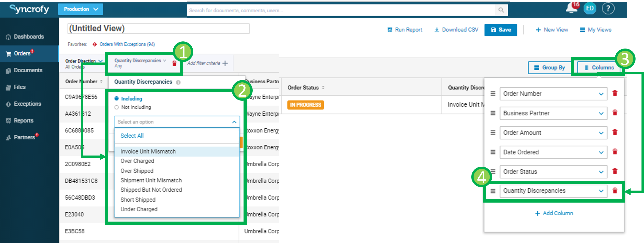Open the notifications bell icon
This screenshot has height=244, width=644.
(572, 8)
